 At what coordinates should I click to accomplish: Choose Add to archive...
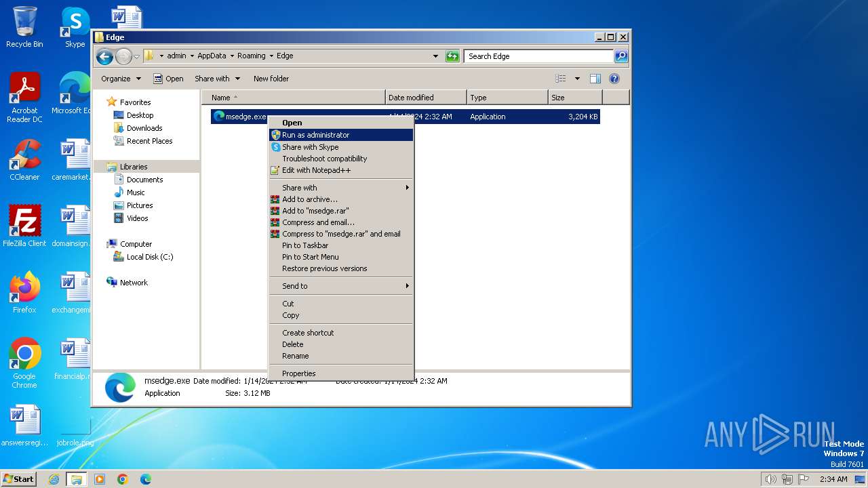tap(341, 199)
